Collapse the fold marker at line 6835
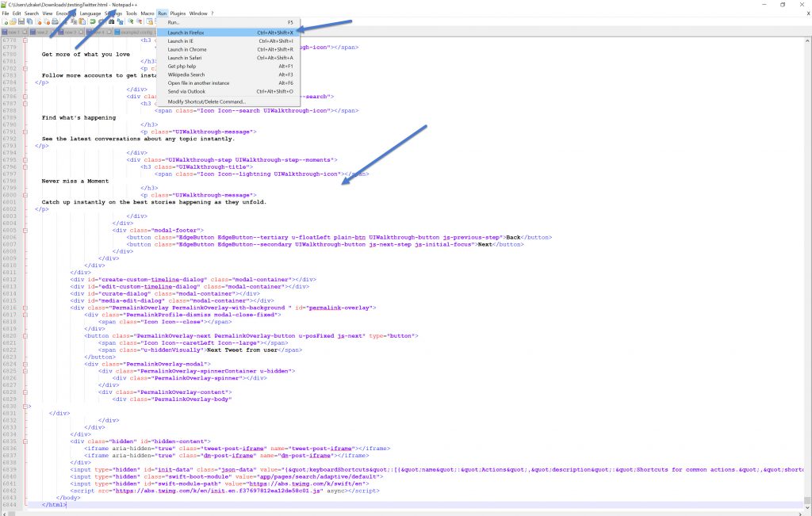The height and width of the screenshot is (516, 812). 25,441
